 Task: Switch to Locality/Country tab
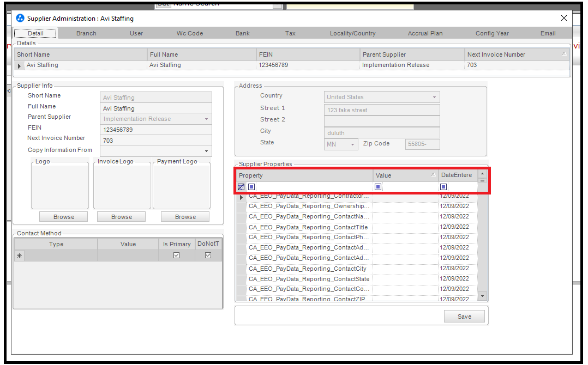click(x=352, y=33)
